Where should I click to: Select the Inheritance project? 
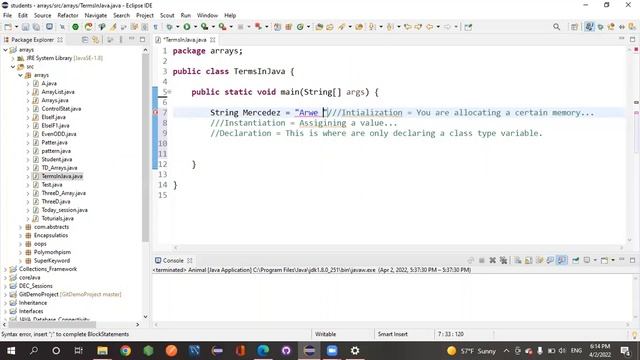[33, 303]
